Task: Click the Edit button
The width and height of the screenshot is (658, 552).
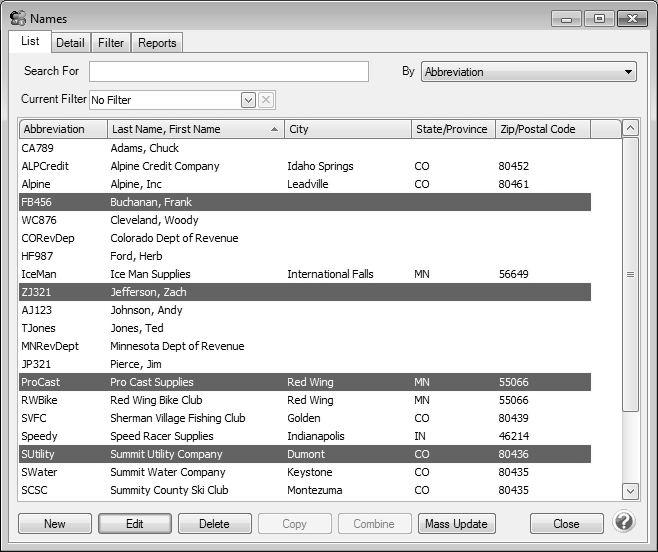Action: [x=135, y=524]
